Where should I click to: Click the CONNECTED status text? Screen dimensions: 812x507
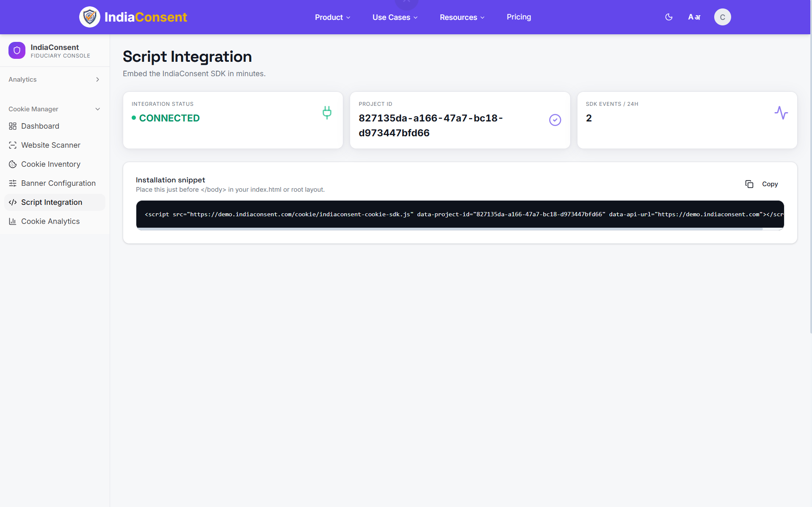tap(169, 118)
